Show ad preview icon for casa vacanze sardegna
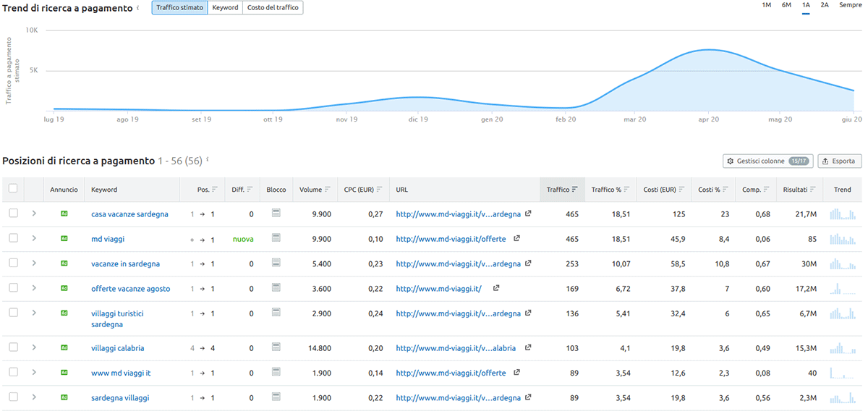Viewport: 868px width, 414px height. [x=64, y=214]
